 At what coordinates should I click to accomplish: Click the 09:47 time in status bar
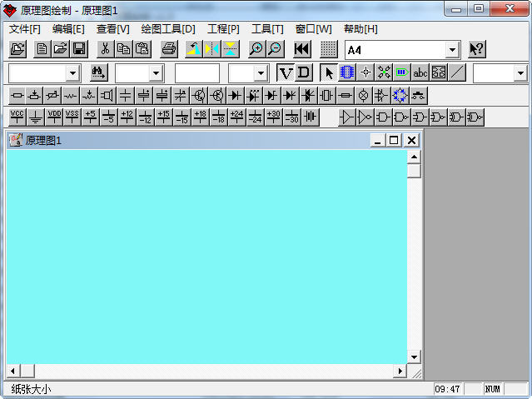(x=448, y=389)
